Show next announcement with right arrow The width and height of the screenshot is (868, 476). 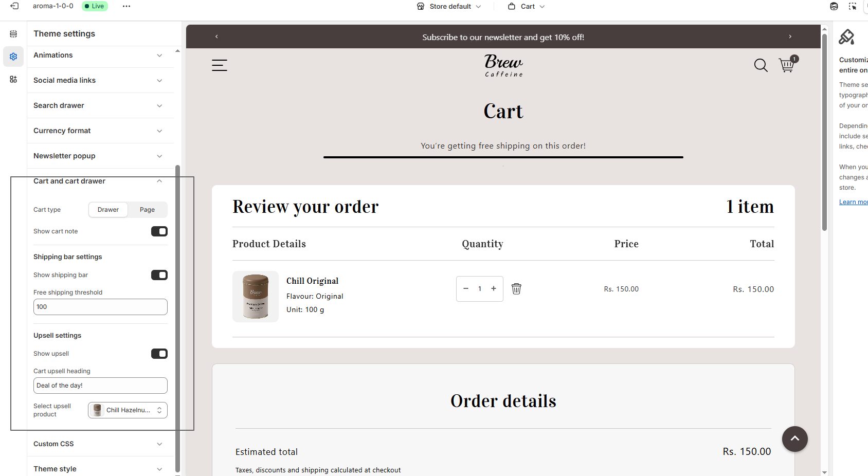(790, 36)
